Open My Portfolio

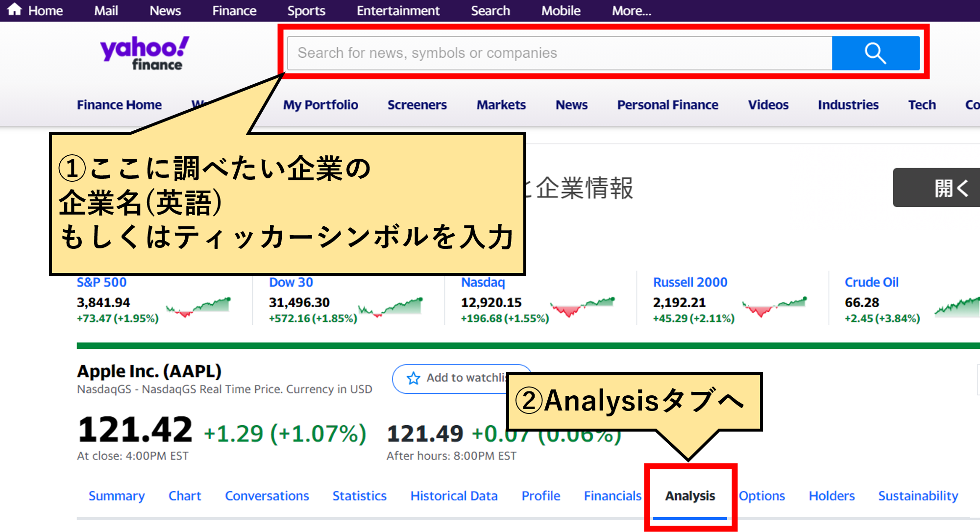pyautogui.click(x=320, y=105)
